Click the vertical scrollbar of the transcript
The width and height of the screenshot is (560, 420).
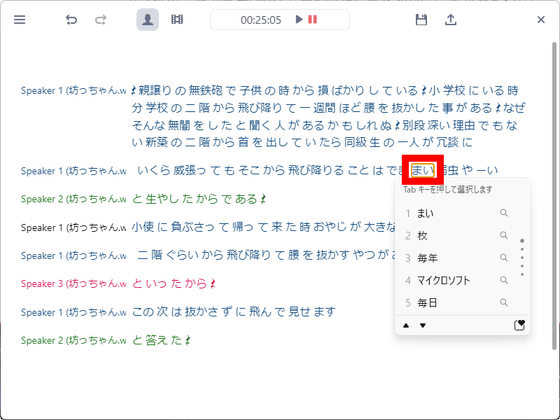554,196
